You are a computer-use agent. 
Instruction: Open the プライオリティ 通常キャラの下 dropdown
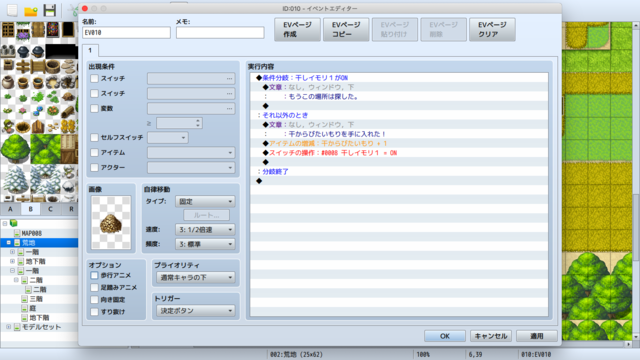pyautogui.click(x=196, y=278)
